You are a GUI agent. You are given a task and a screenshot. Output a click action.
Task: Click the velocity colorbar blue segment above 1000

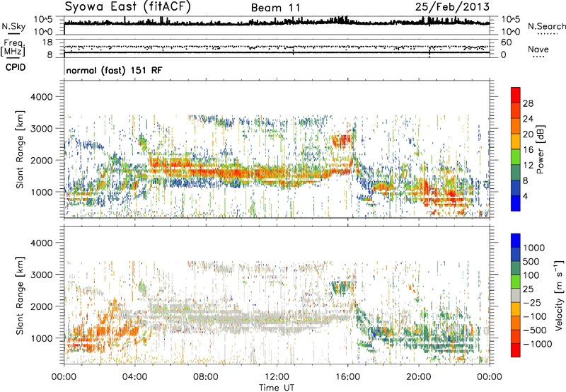coord(516,241)
